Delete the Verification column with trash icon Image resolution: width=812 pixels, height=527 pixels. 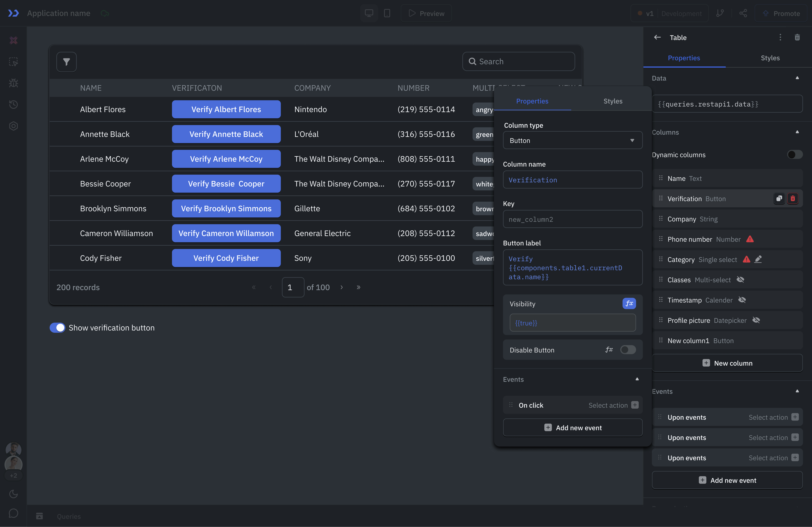point(793,198)
